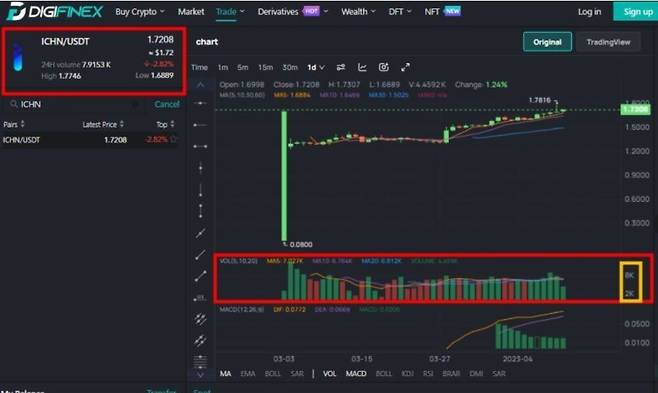The width and height of the screenshot is (658, 393).
Task: Click the ICHN/USDT pair header title
Action: tap(65, 41)
